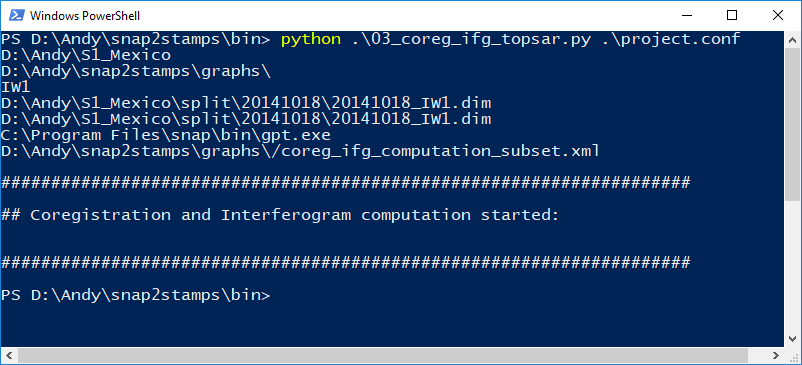Click empty vertical scrollbar track below thumb
Screen dimensions: 802x365
(x=792, y=265)
